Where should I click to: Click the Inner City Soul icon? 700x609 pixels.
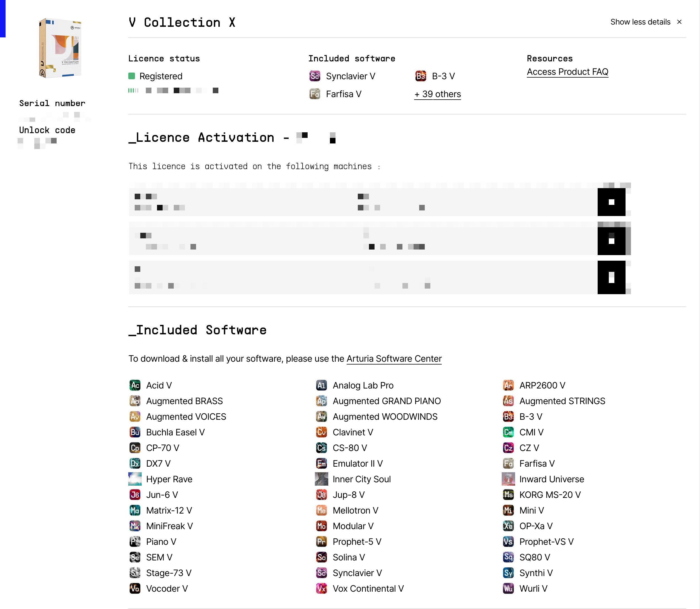point(321,479)
